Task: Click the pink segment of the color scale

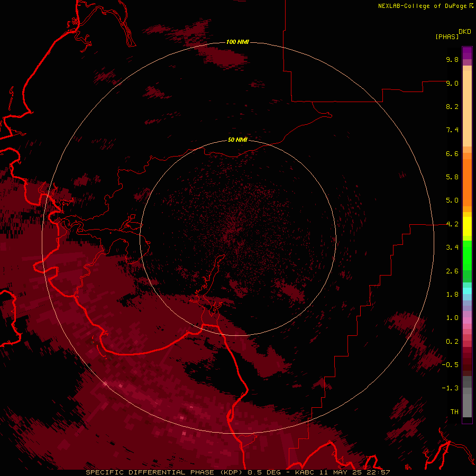Action: coord(467,321)
